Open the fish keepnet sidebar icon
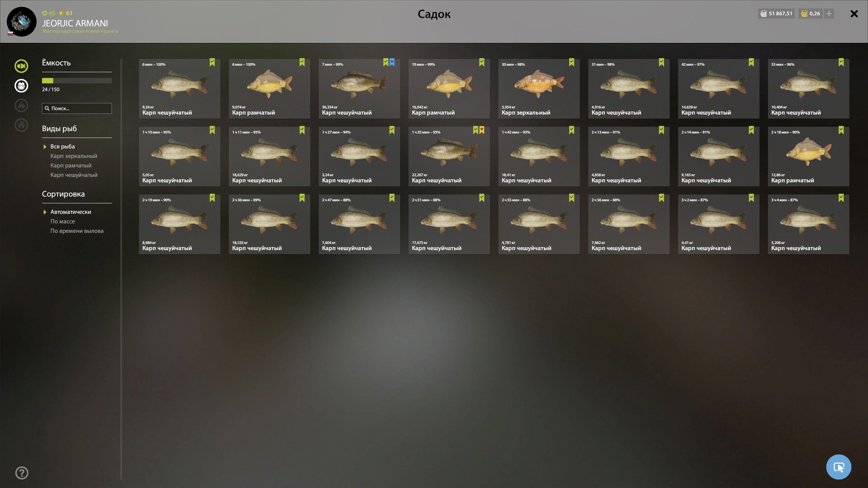The height and width of the screenshot is (488, 868). tap(21, 66)
